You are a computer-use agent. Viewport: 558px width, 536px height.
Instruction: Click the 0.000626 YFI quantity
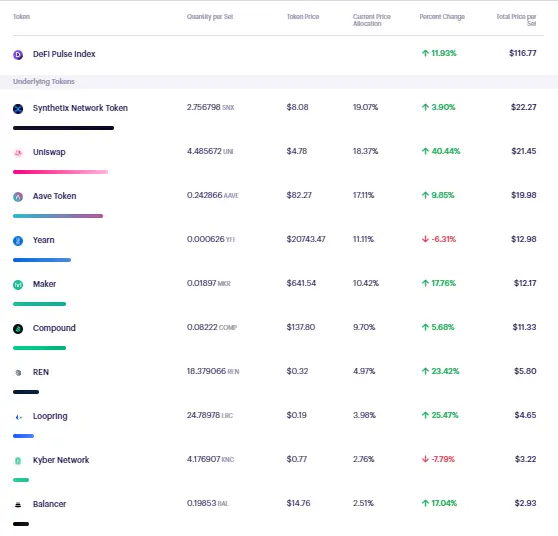211,239
